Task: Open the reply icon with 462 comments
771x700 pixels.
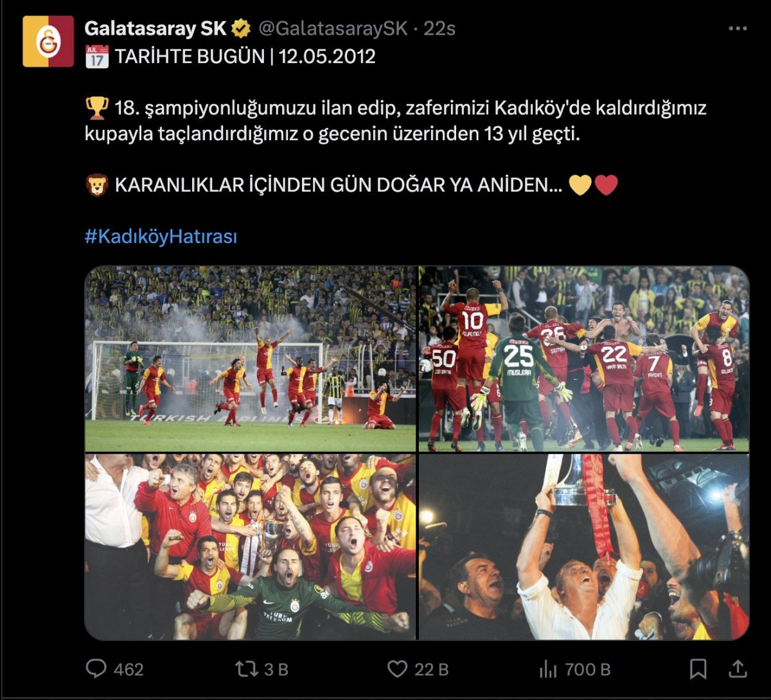Action: click(x=96, y=669)
